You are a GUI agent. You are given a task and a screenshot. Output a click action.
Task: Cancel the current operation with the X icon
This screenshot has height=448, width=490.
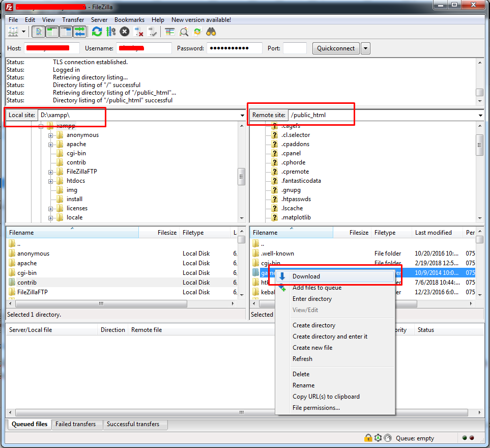(x=124, y=32)
